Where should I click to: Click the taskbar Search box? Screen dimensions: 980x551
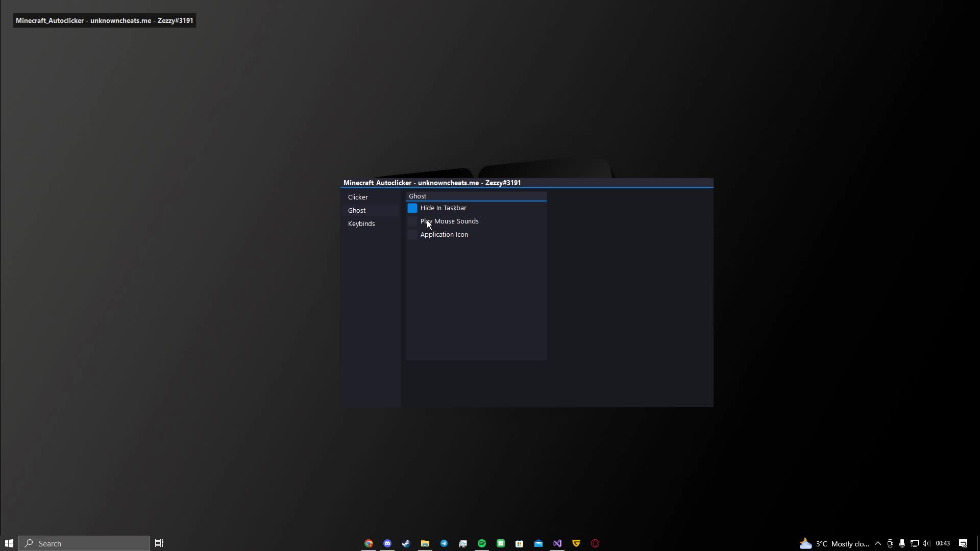pyautogui.click(x=84, y=543)
